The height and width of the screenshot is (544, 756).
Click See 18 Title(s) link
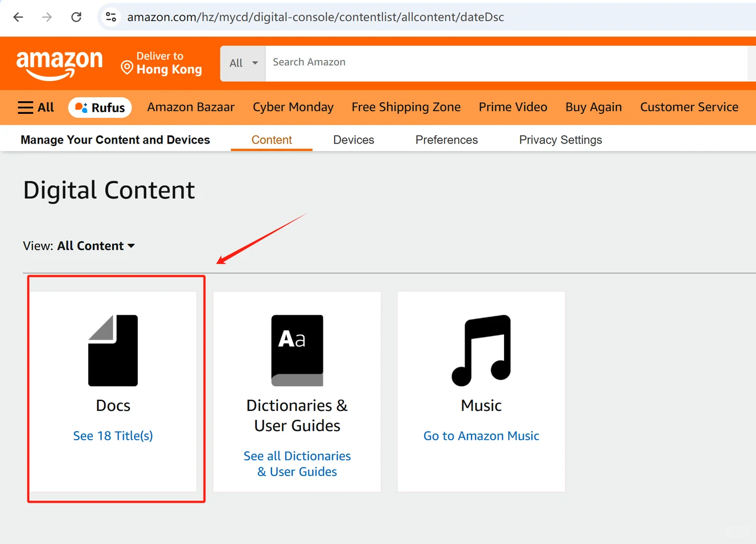pos(113,436)
